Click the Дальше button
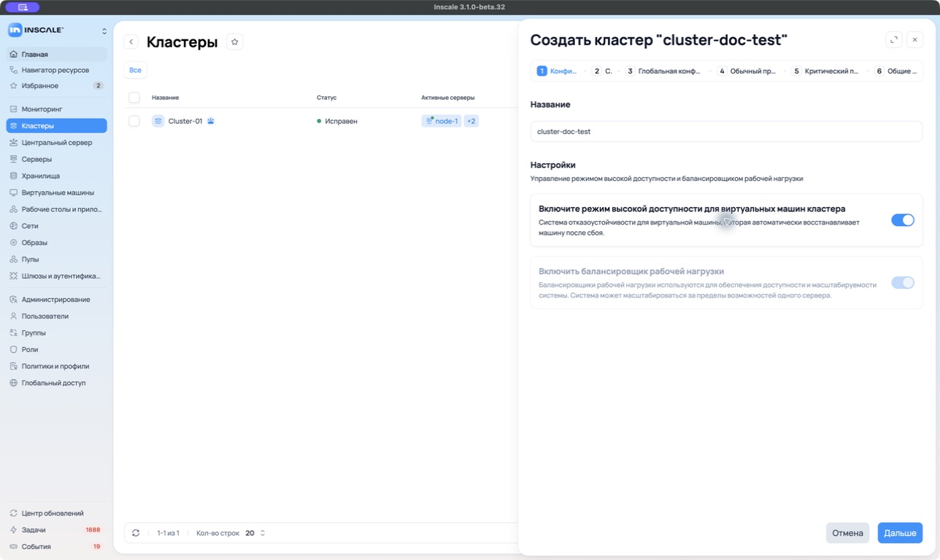 point(900,533)
